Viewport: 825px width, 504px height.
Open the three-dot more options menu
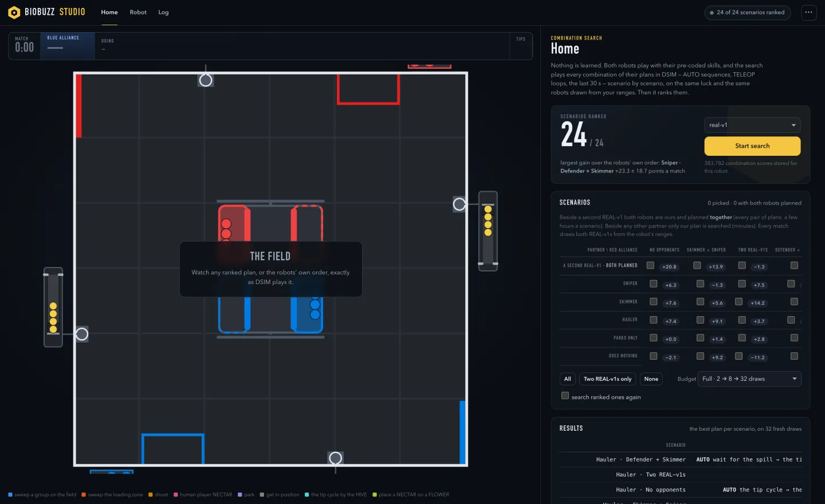pos(808,12)
